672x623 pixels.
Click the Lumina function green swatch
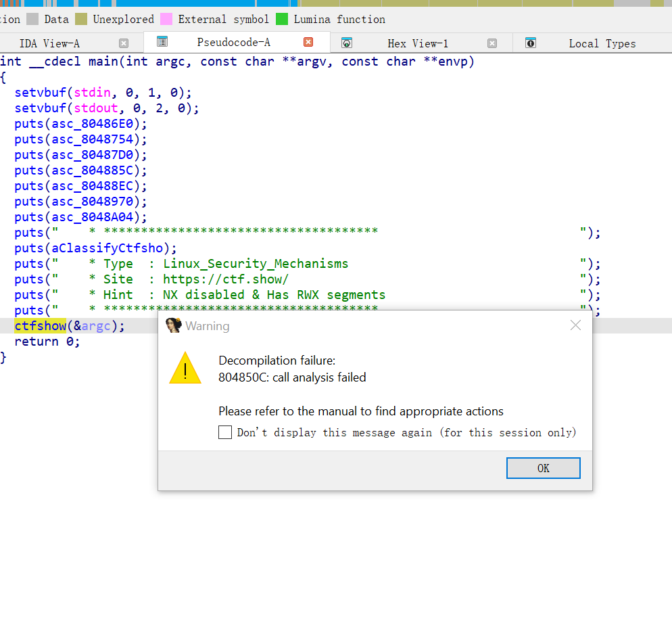click(x=281, y=19)
